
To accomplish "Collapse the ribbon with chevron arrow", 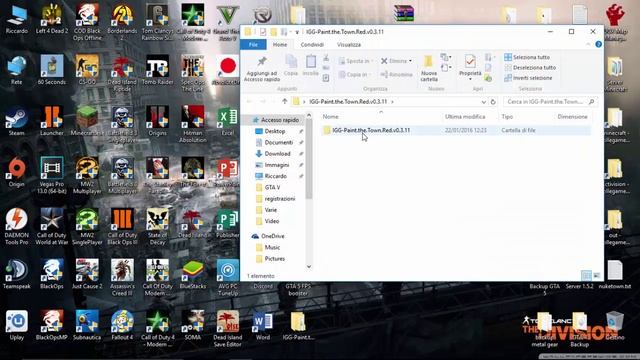I will pos(588,44).
